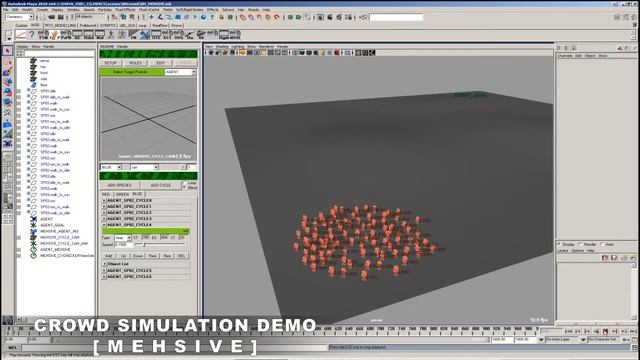The image size is (640, 360).
Task: Step forward to next key
Action: [x=615, y=331]
